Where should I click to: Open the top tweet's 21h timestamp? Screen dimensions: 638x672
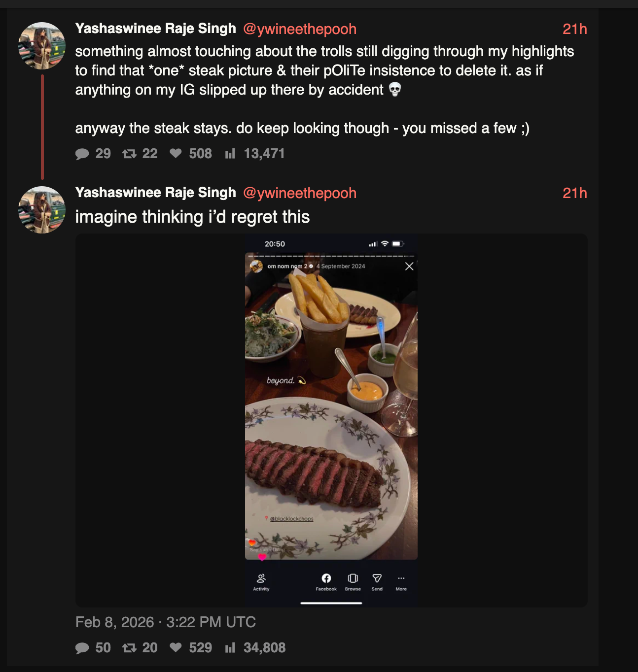tap(574, 29)
